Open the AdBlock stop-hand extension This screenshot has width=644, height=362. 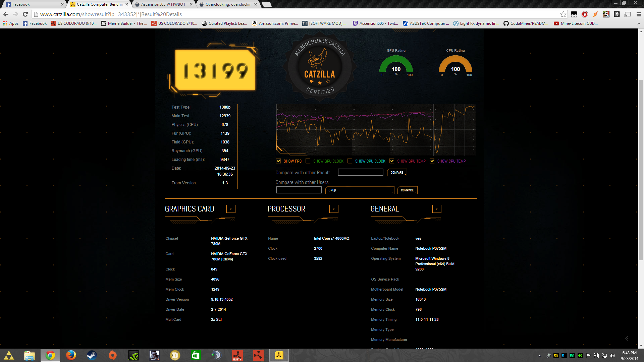pos(585,14)
